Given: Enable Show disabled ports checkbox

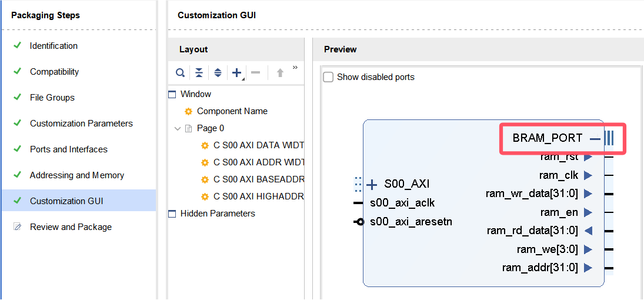Looking at the screenshot, I should pos(328,77).
